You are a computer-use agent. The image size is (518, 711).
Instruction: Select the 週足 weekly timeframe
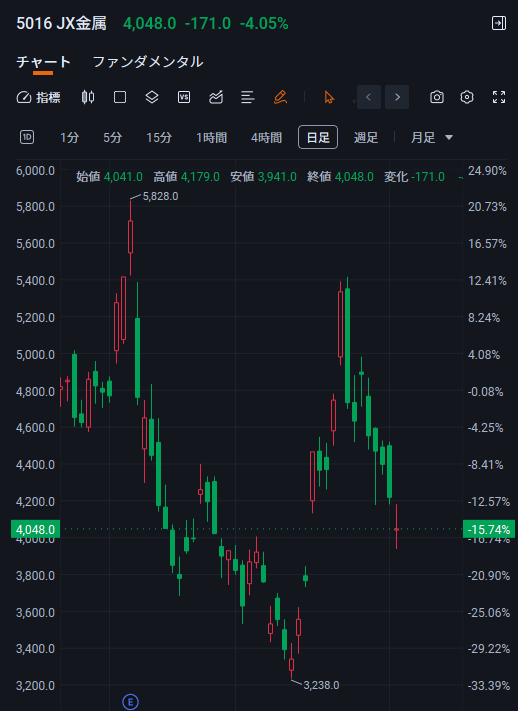[366, 137]
